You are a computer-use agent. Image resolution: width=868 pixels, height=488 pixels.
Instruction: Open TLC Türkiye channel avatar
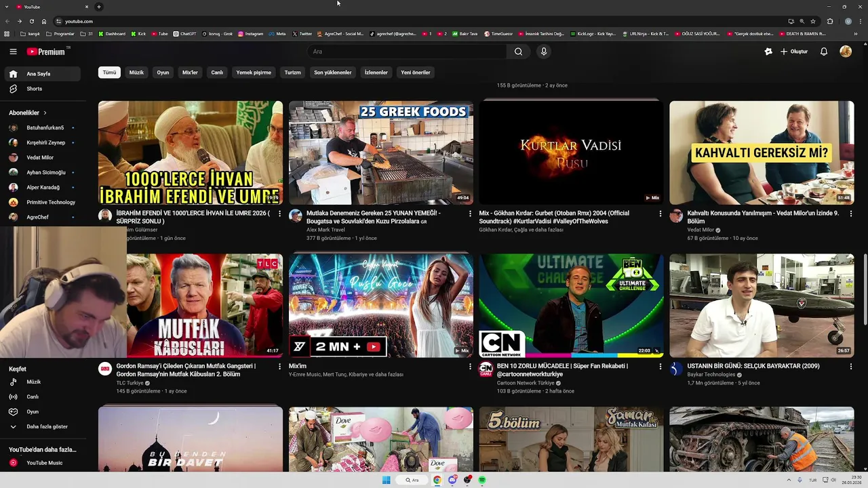point(105,369)
